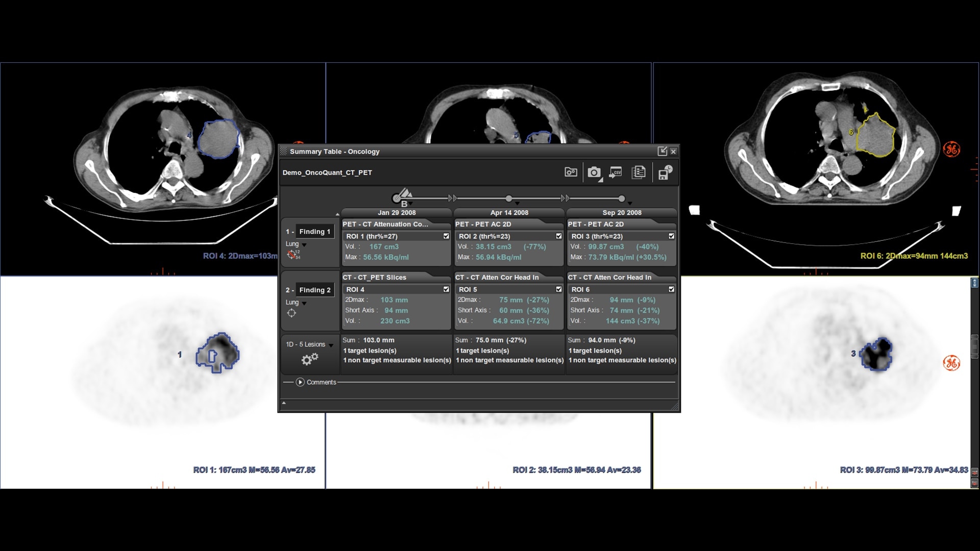Click the crosshair target icon under Finding 2
The image size is (980, 551).
(x=291, y=313)
